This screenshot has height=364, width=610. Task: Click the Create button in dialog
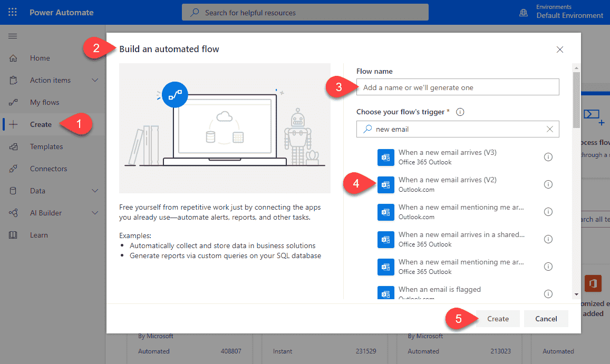click(x=498, y=319)
